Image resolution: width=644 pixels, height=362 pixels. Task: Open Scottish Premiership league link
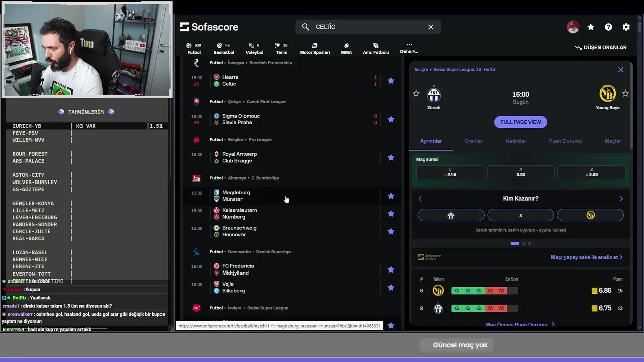click(x=270, y=63)
